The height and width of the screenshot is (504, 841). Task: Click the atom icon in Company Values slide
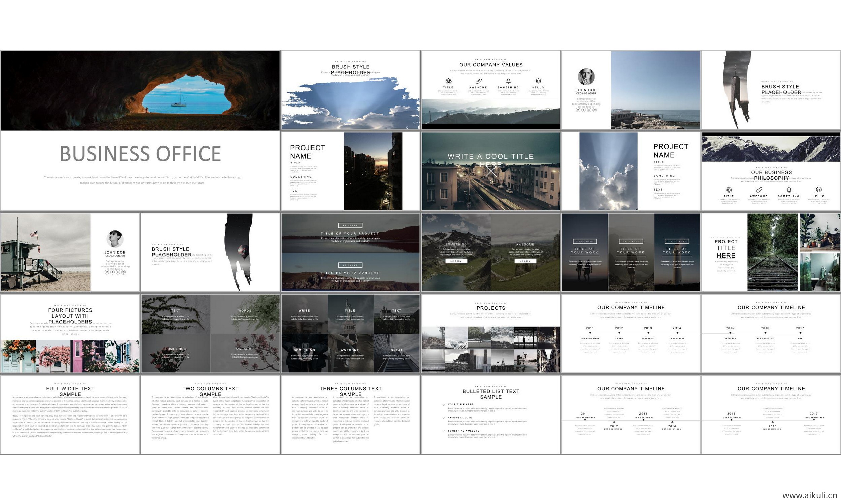[x=448, y=81]
